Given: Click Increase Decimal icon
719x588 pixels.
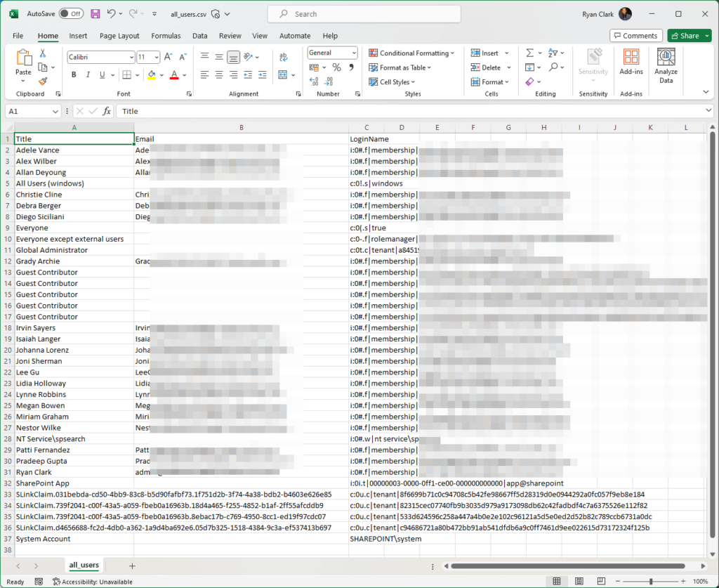Looking at the screenshot, I should click(314, 81).
